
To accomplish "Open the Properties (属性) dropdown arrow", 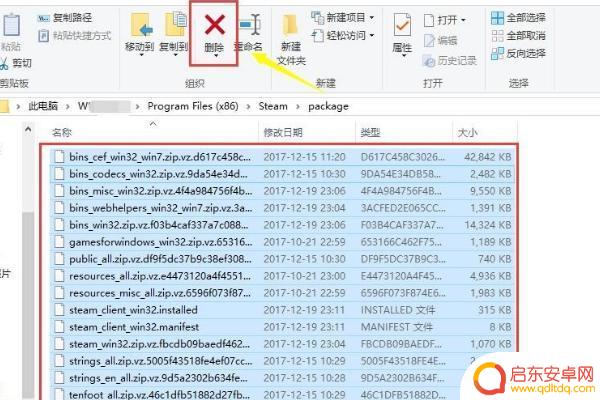I will tap(404, 56).
